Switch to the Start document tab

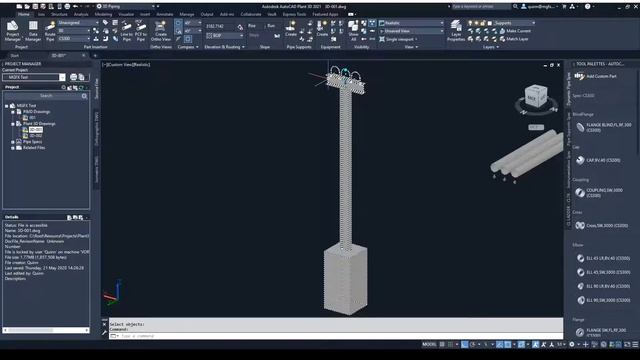tap(15, 56)
